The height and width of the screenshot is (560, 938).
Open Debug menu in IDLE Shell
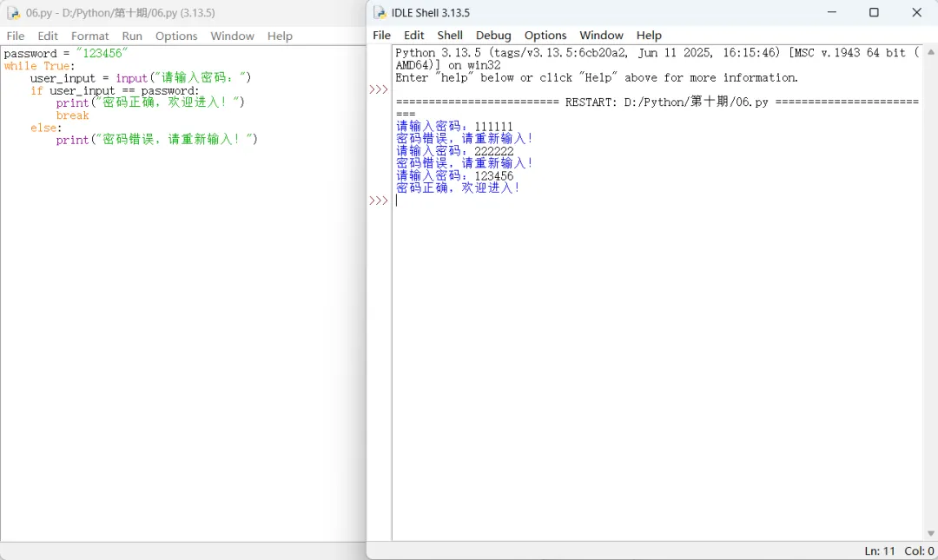[x=493, y=36]
